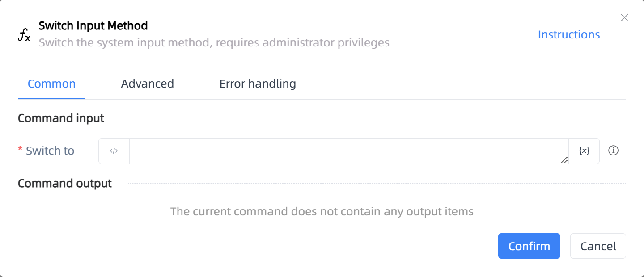Click the Switch to field label
Screen dimensions: 644x277
[x=50, y=151]
